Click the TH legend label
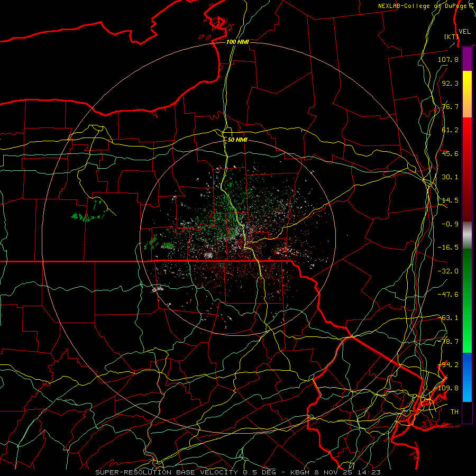 [454, 412]
